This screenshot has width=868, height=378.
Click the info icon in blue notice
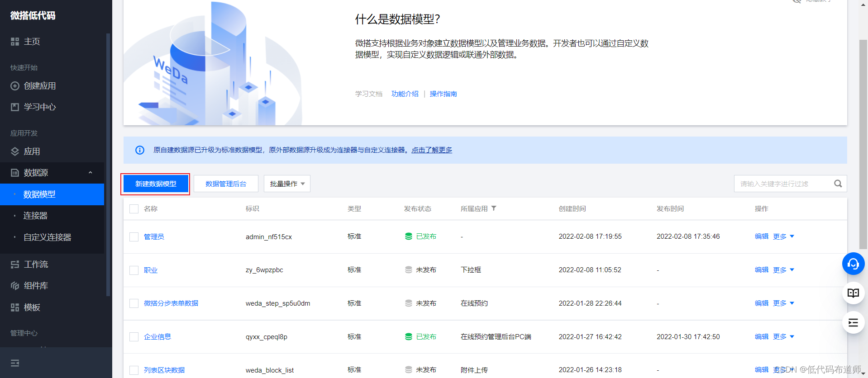click(x=140, y=150)
